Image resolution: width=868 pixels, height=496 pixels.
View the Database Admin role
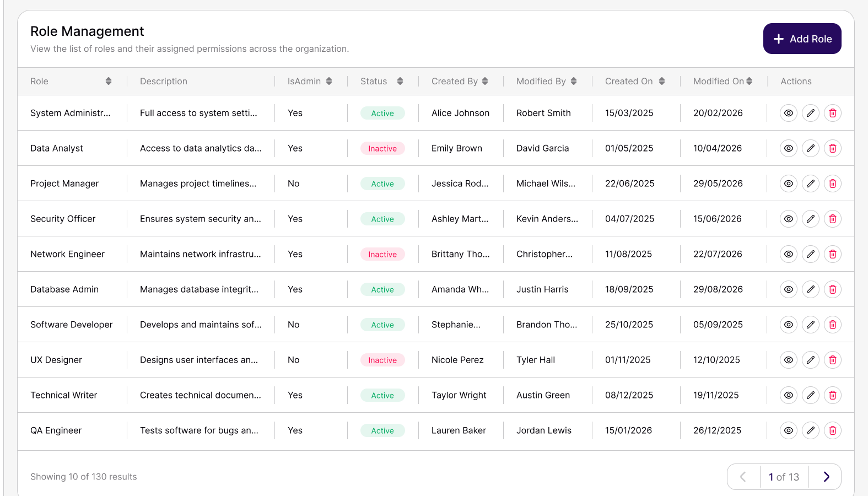[789, 289]
